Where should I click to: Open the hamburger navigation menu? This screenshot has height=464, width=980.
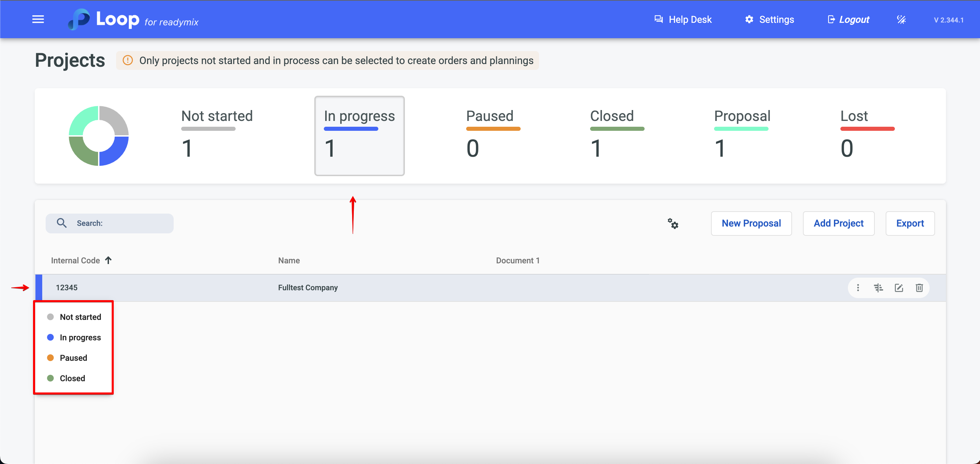(38, 19)
